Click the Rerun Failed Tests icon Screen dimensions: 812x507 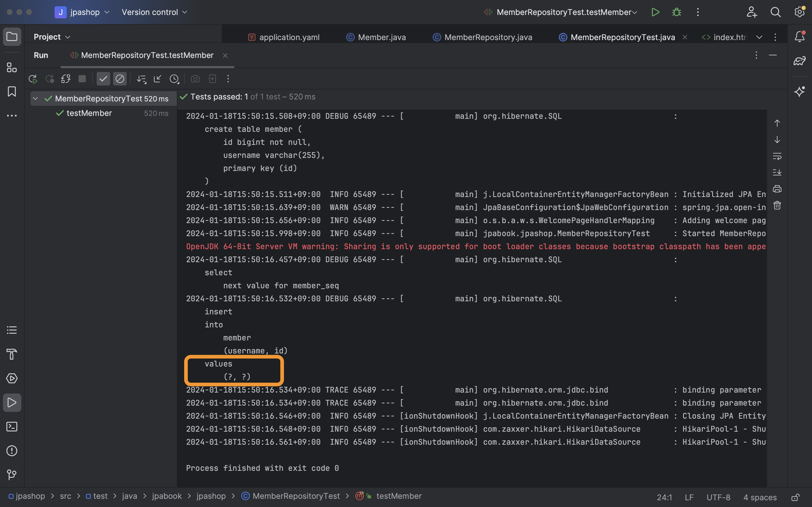[50, 79]
